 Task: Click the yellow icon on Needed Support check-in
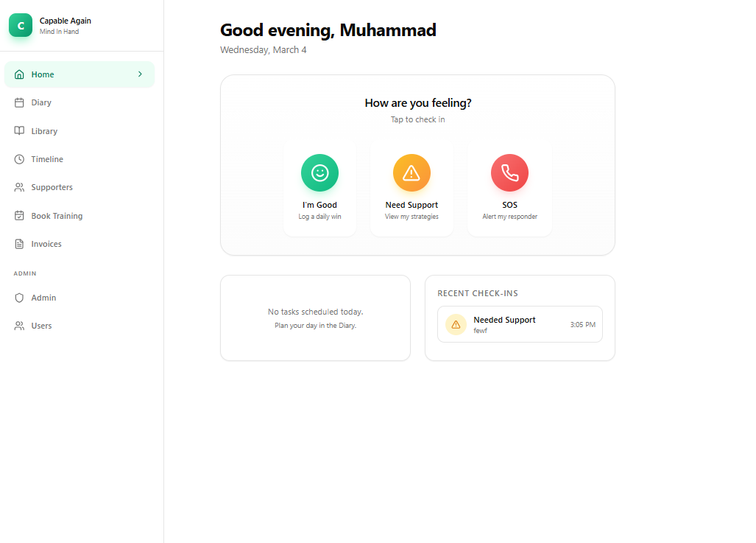[x=456, y=324]
